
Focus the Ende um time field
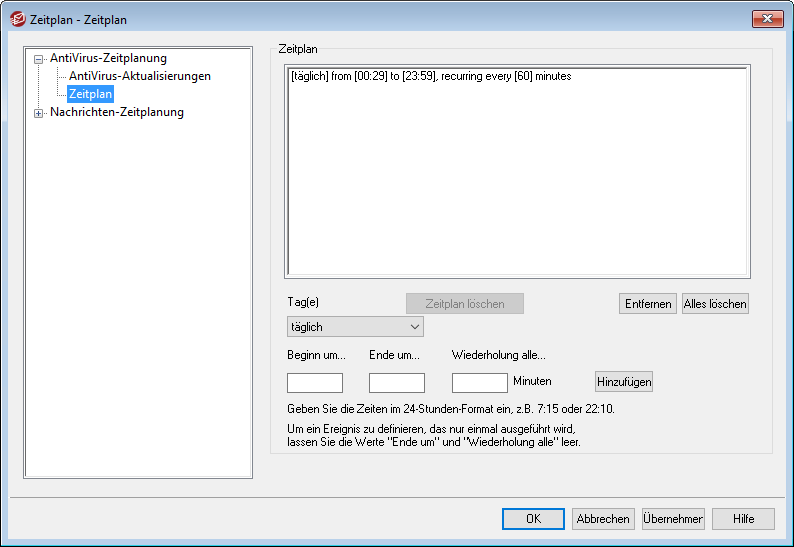point(396,382)
